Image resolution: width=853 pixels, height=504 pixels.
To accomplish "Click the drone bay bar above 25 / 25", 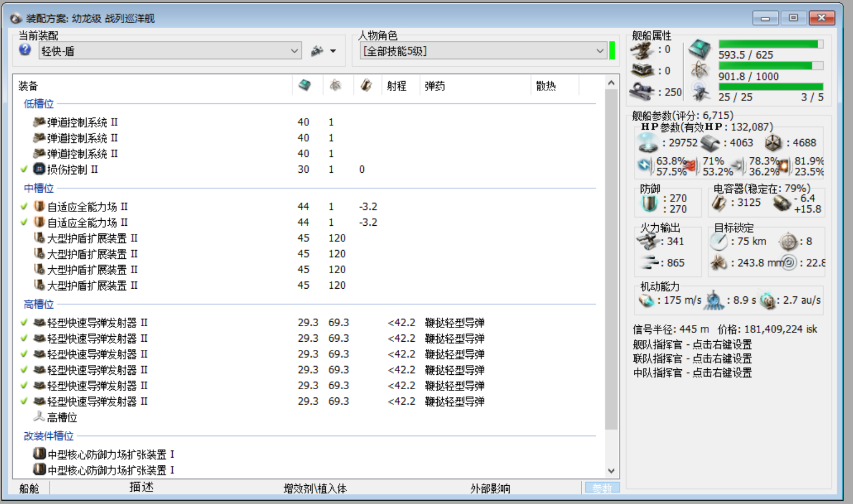I will coord(771,87).
